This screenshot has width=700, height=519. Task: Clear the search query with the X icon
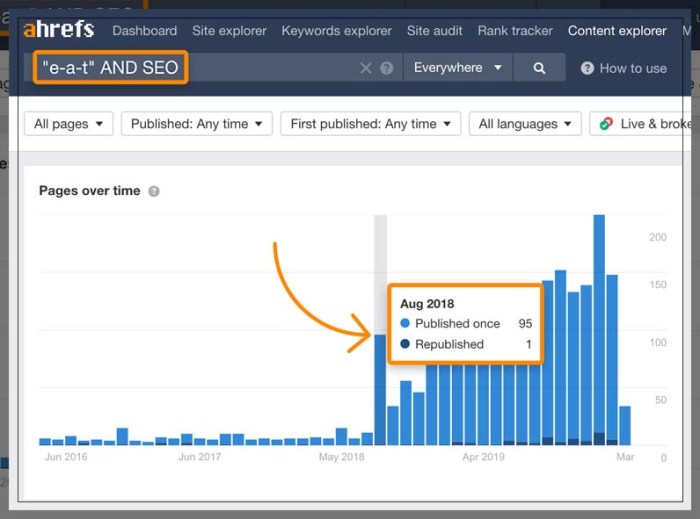coord(366,68)
